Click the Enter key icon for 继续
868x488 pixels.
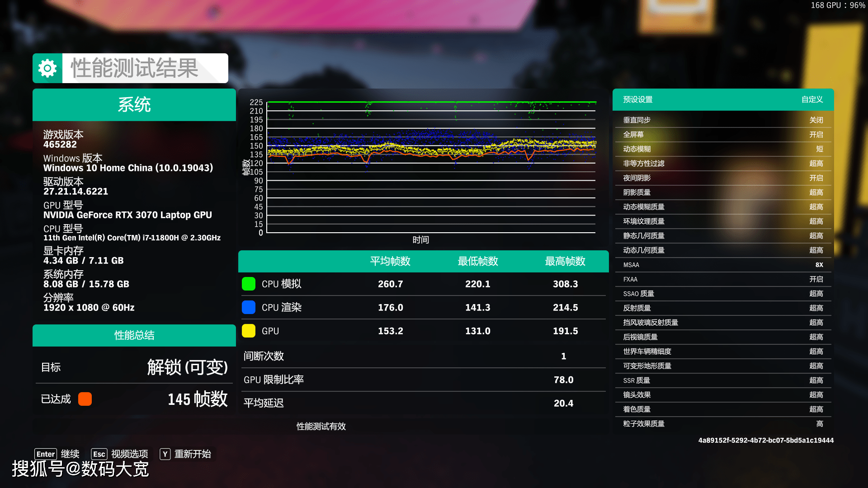[46, 454]
